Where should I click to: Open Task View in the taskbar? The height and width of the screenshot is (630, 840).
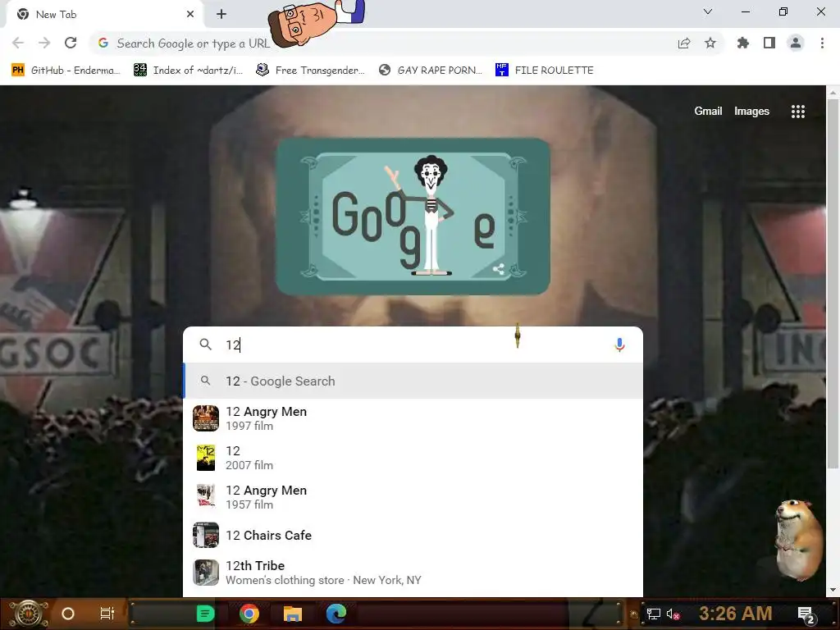point(107,614)
